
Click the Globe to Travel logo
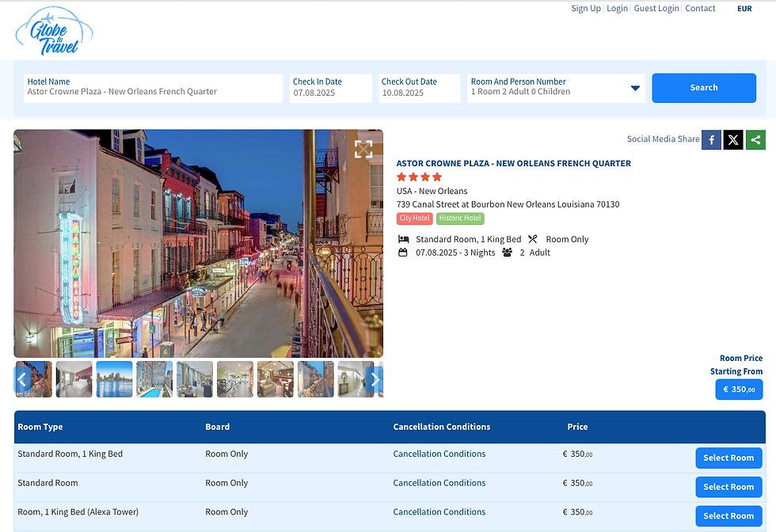55,31
